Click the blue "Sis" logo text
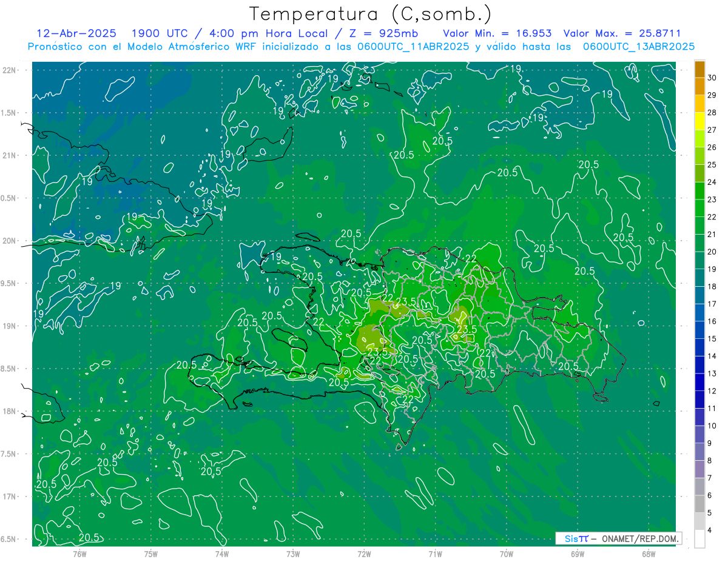The image size is (728, 562). (x=571, y=538)
